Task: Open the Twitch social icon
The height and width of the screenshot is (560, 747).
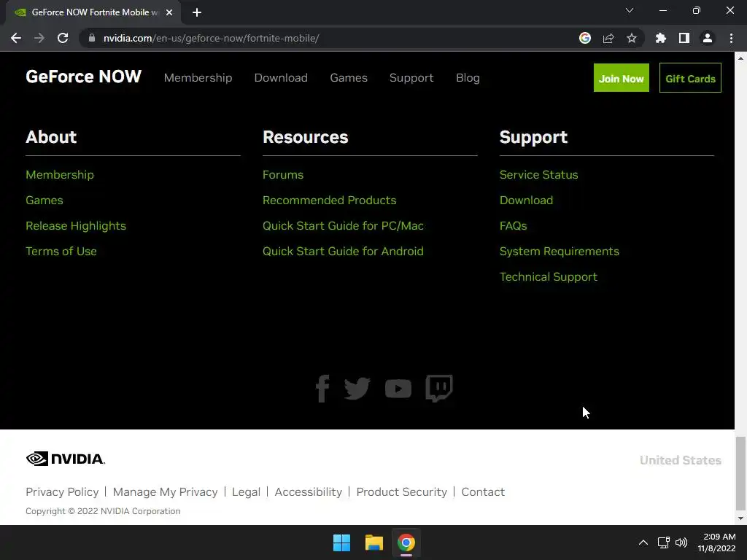Action: pos(438,389)
